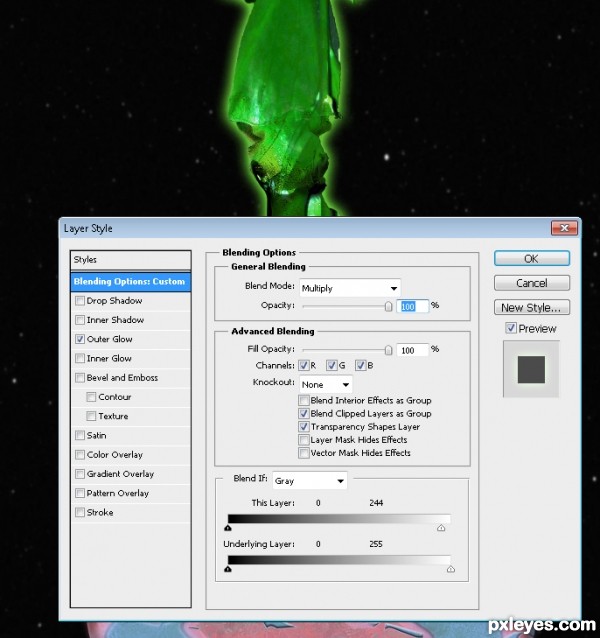Click the New Style... button

point(532,307)
